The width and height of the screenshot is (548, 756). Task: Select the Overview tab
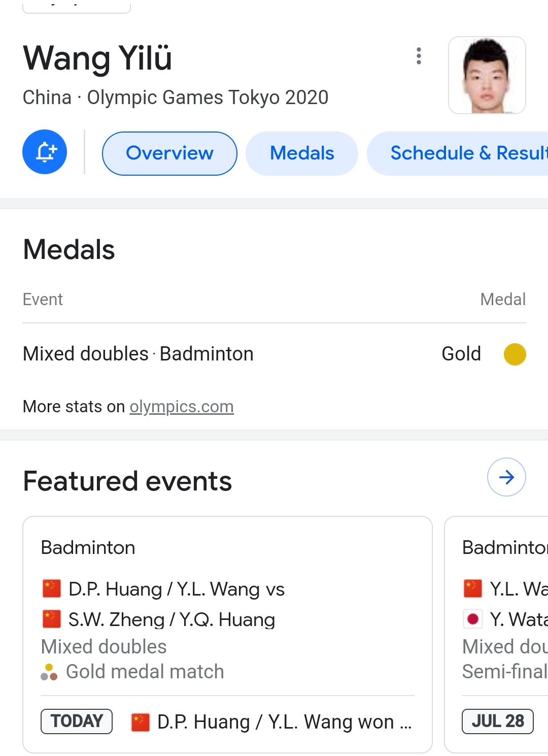(x=169, y=153)
